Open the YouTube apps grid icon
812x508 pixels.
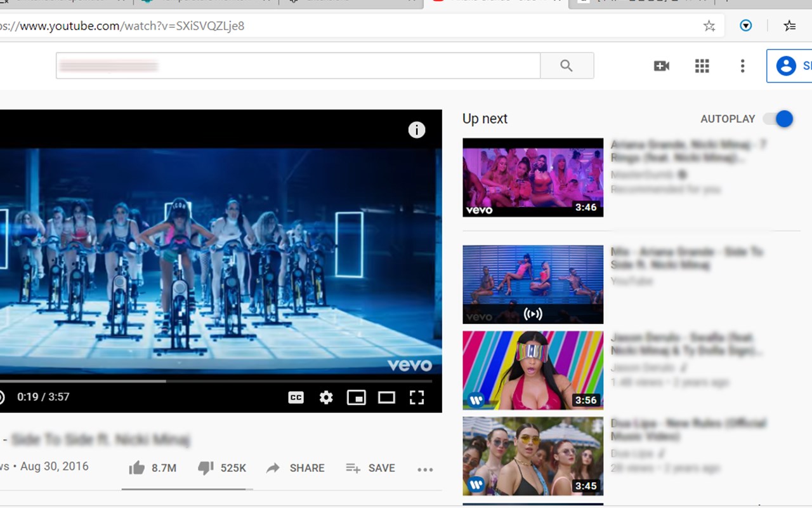tap(702, 66)
